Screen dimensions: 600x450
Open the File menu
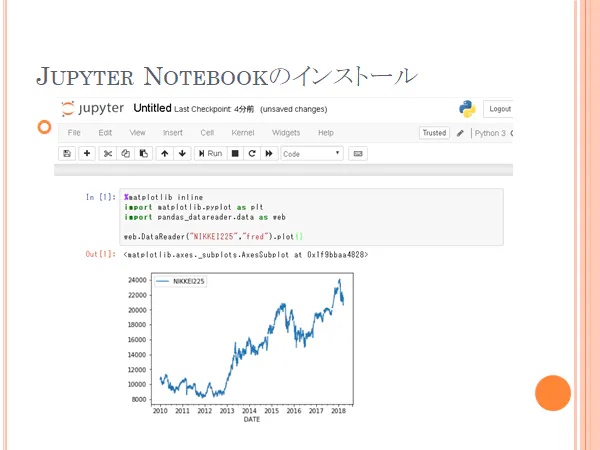point(74,133)
